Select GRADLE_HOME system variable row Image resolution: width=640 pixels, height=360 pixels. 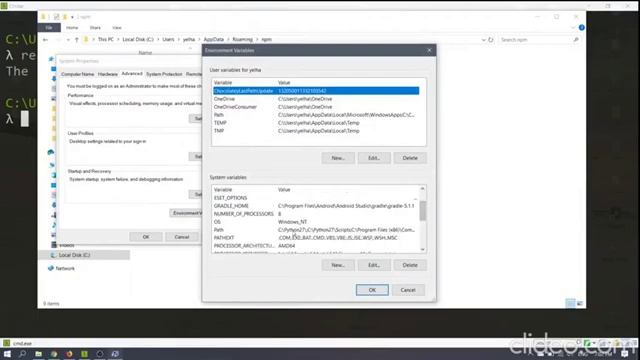tap(315, 206)
